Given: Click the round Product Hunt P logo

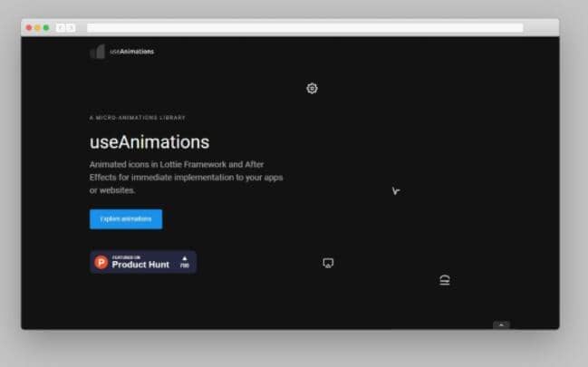Looking at the screenshot, I should [x=101, y=263].
